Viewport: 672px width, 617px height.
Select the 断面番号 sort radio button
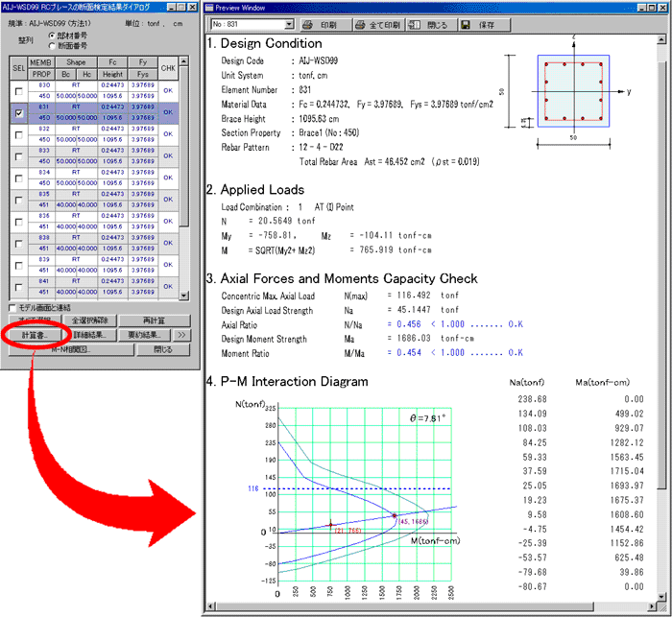(x=52, y=45)
